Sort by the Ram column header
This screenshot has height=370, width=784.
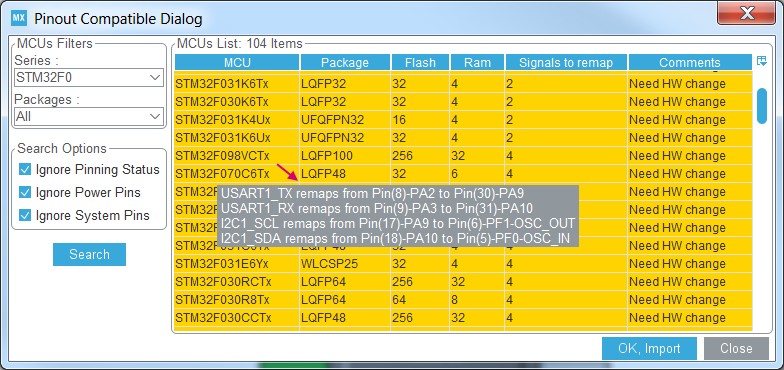(x=478, y=62)
